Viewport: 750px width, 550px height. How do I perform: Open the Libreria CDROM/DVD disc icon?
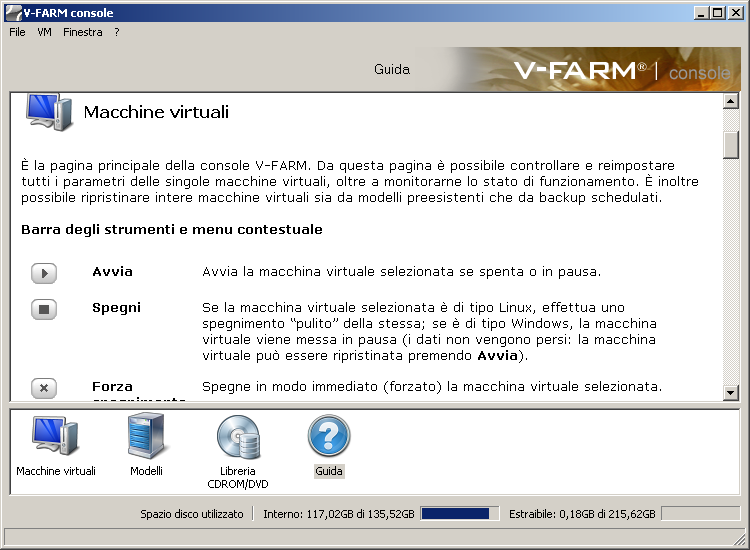point(238,436)
